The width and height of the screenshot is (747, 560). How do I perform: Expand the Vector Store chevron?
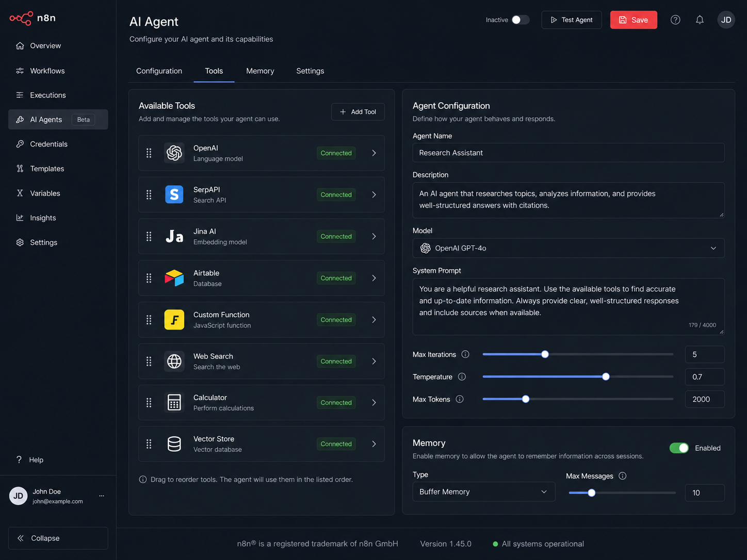click(374, 444)
